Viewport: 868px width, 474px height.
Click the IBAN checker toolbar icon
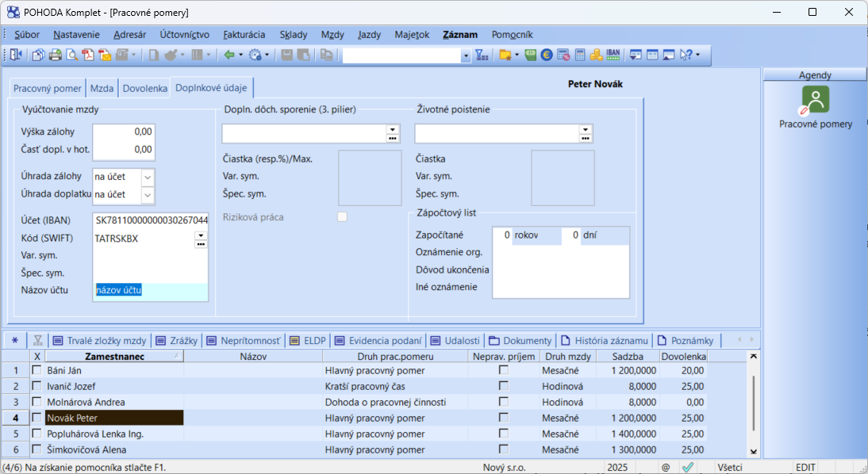click(613, 55)
